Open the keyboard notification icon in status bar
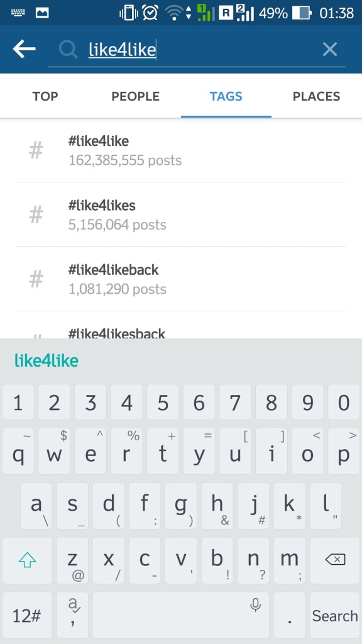This screenshot has width=362, height=644. 18,13
